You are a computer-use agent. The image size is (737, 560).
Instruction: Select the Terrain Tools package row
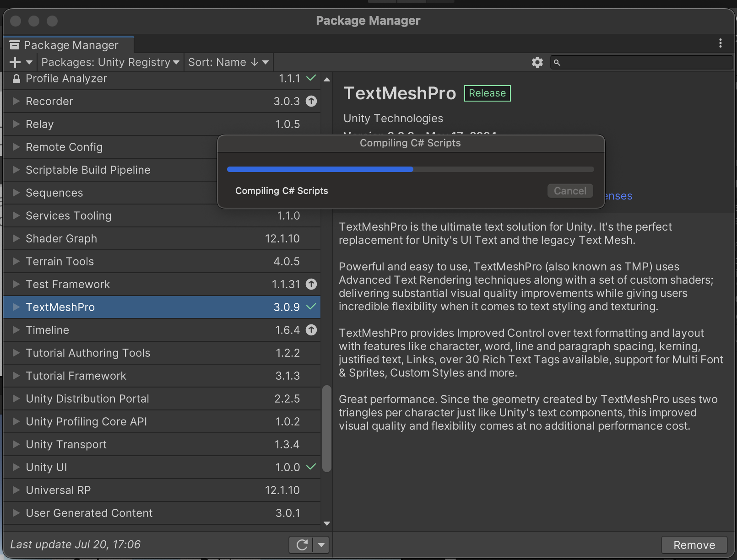(162, 261)
